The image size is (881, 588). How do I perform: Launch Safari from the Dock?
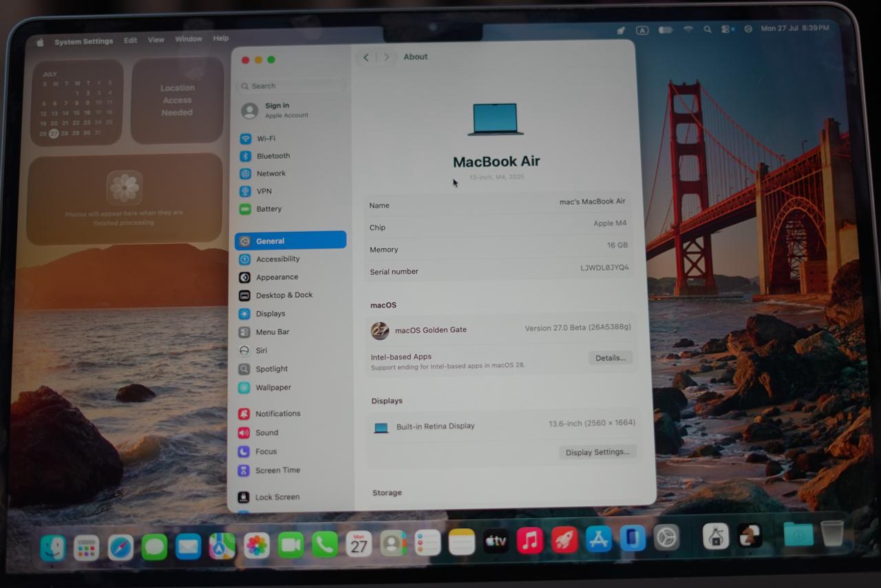tap(120, 547)
